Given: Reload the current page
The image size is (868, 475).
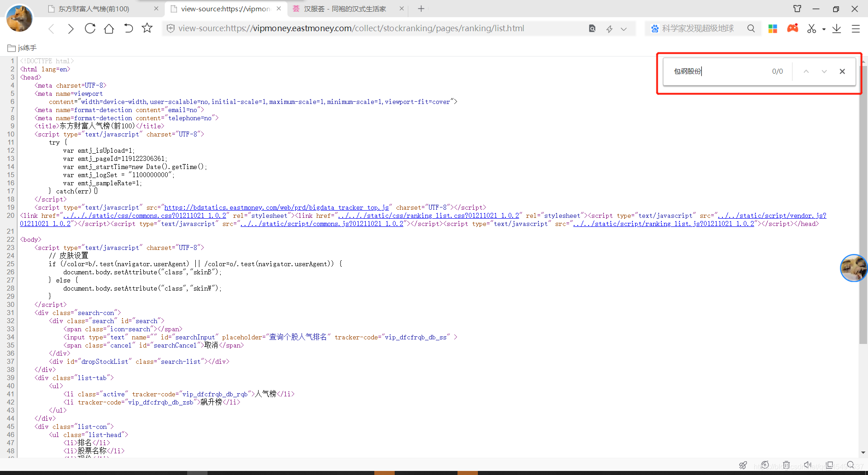Looking at the screenshot, I should point(90,28).
